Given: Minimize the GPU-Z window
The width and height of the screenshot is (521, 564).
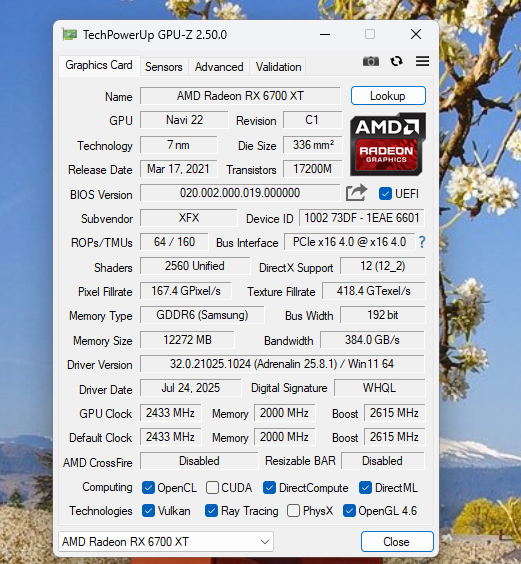Looking at the screenshot, I should (325, 35).
